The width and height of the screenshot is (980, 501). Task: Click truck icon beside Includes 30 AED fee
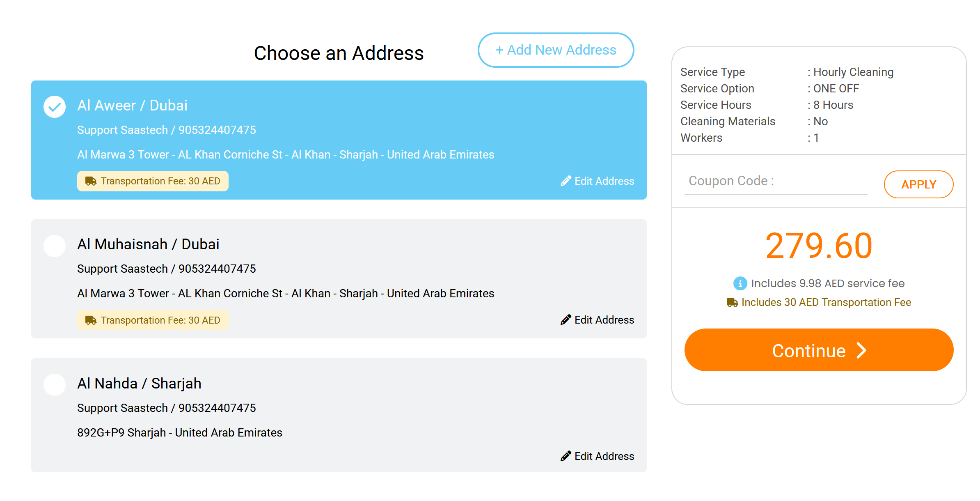[x=732, y=303]
